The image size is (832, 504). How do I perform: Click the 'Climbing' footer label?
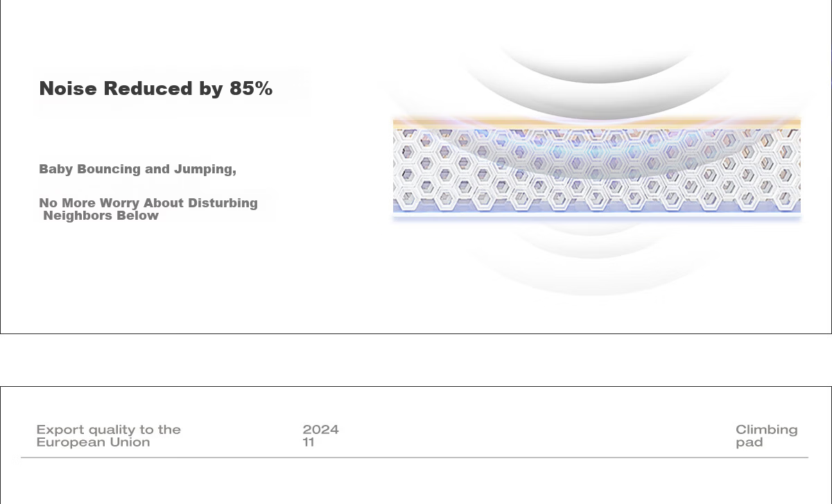(767, 430)
